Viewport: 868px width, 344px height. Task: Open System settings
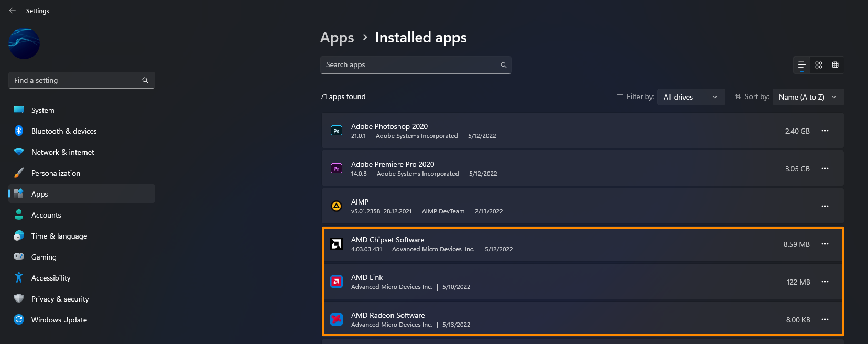[x=82, y=110]
